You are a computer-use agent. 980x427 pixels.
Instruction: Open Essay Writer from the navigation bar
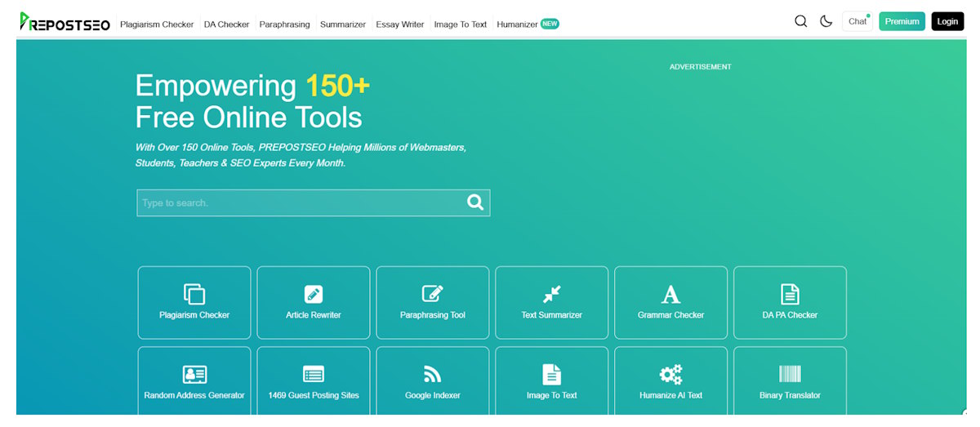click(x=400, y=24)
